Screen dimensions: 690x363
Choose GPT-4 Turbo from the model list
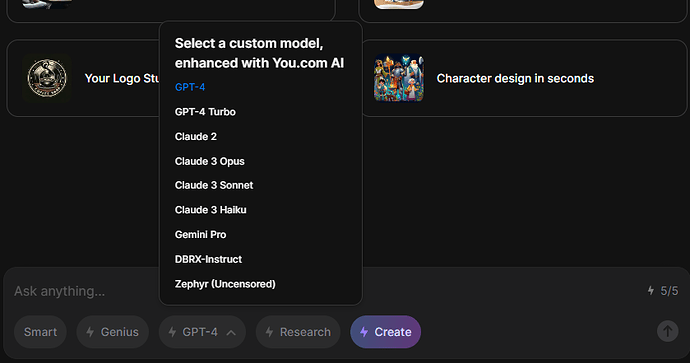click(x=205, y=112)
